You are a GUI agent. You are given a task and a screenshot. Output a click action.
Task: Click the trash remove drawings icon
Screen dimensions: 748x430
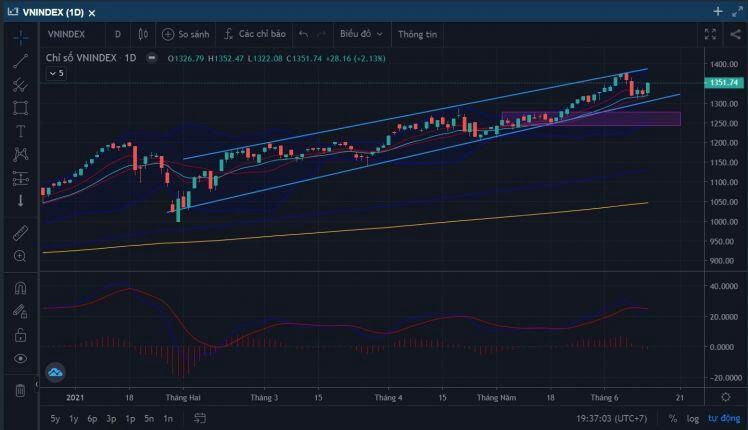20,391
